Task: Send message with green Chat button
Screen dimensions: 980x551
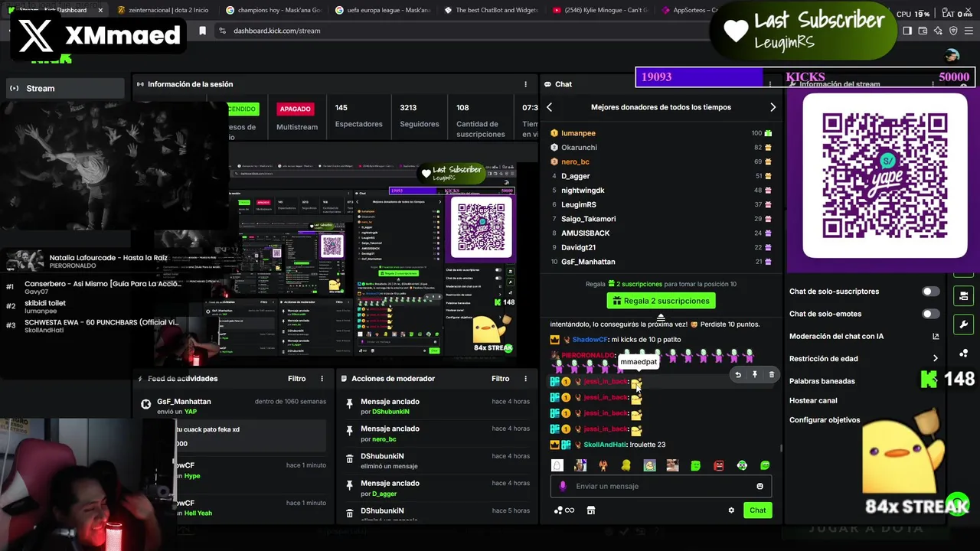Action: [757, 510]
